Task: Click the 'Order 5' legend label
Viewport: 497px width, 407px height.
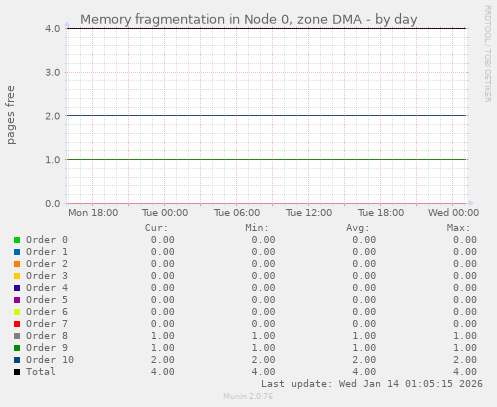Action: coord(47,300)
